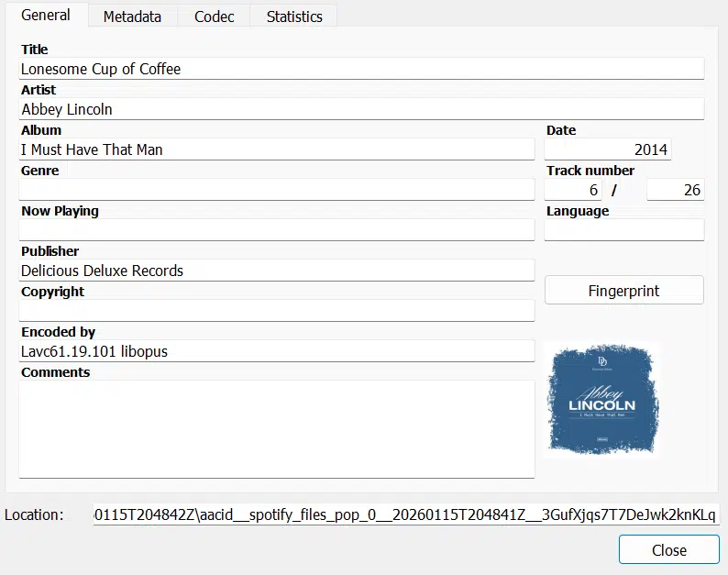Click the Location path field

406,514
